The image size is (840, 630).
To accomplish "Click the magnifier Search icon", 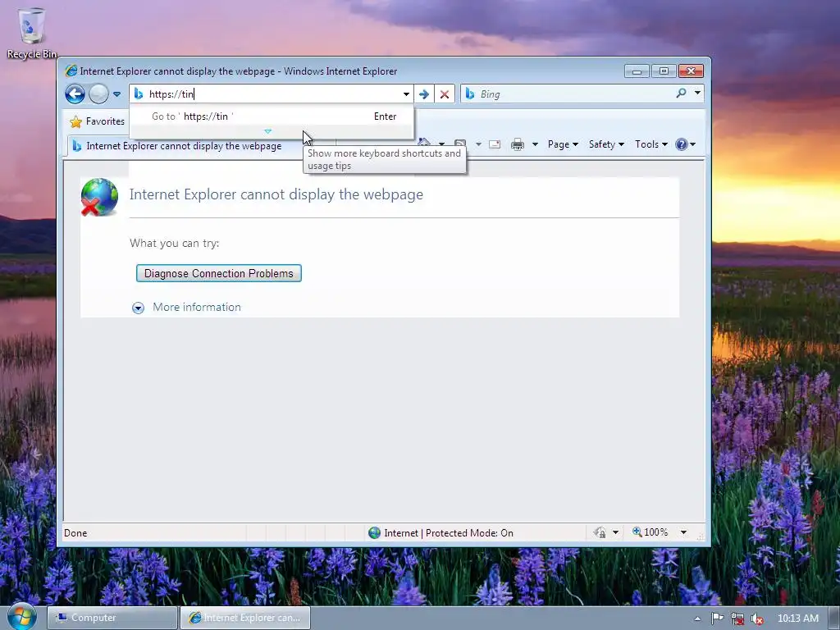I will pos(681,94).
